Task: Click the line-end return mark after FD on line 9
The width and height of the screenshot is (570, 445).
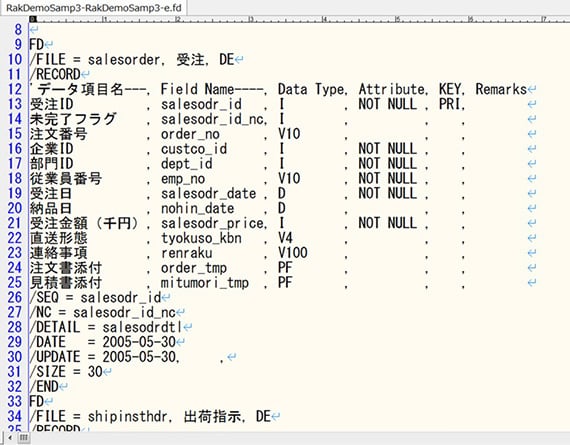Action: (x=49, y=45)
